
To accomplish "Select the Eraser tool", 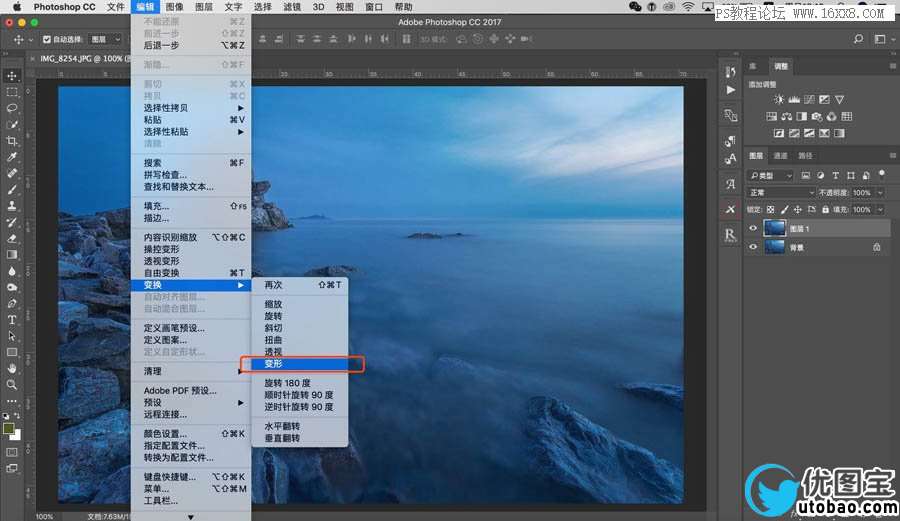I will coord(11,238).
